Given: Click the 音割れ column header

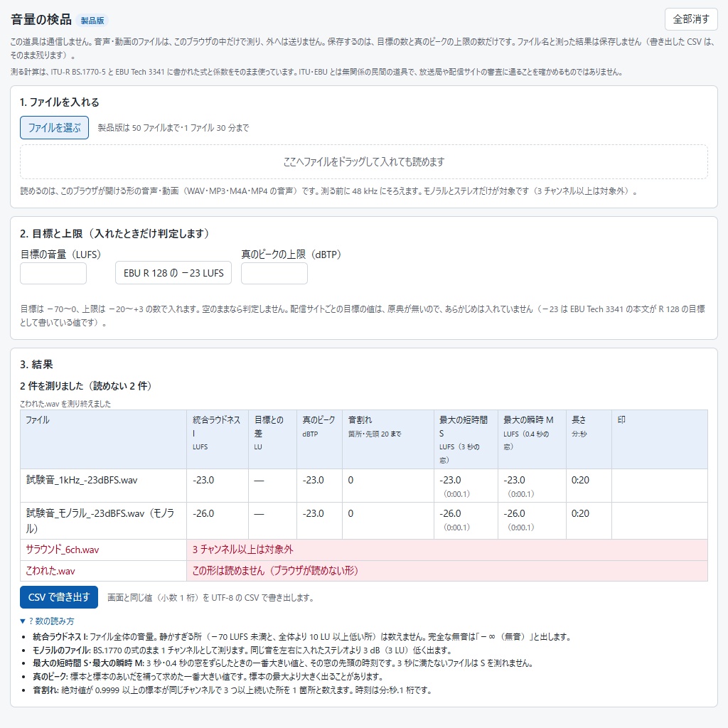Looking at the screenshot, I should pos(388,439).
